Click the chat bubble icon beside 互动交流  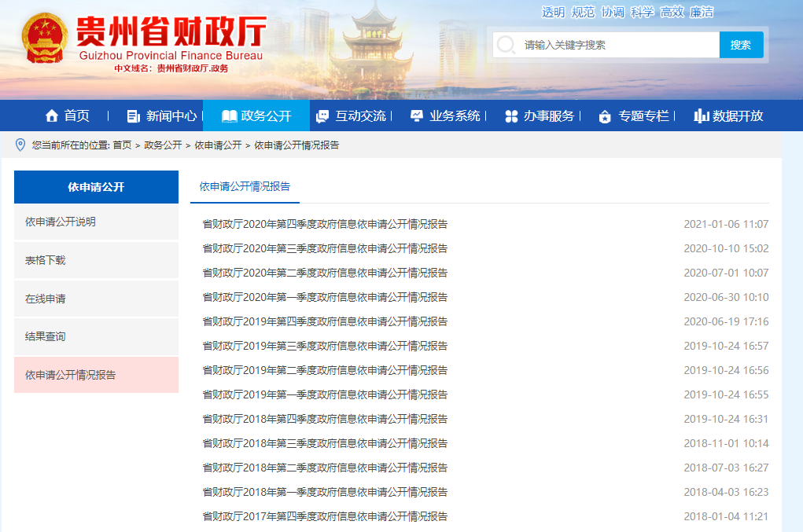pyautogui.click(x=322, y=116)
